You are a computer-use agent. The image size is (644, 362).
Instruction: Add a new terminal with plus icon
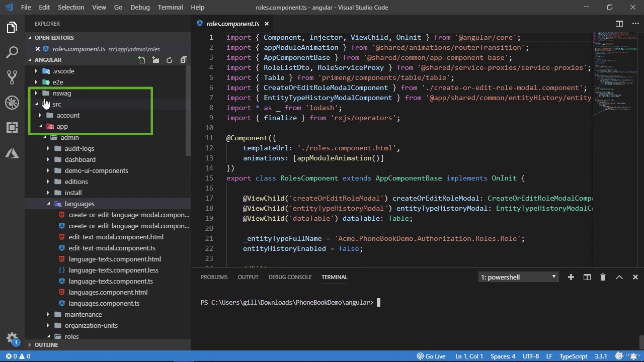pyautogui.click(x=571, y=277)
